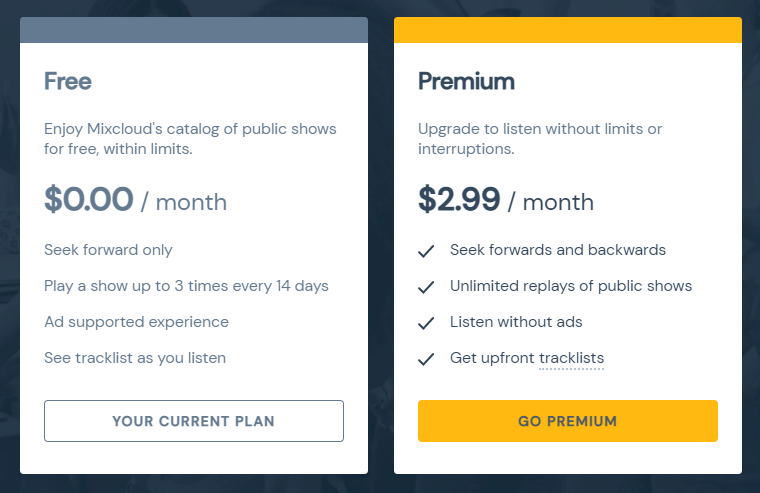Click the $2.99 / month price
This screenshot has width=760, height=493.
(x=505, y=200)
